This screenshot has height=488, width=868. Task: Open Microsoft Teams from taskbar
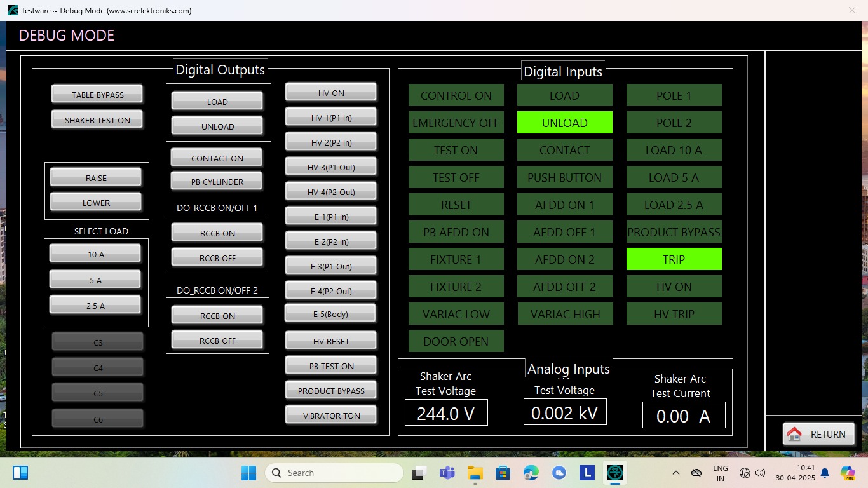point(447,473)
